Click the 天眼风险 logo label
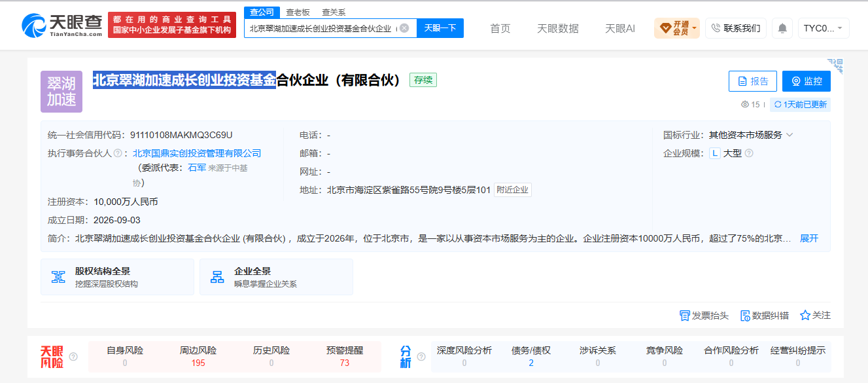Screen dimensions: 868x383 [52, 357]
